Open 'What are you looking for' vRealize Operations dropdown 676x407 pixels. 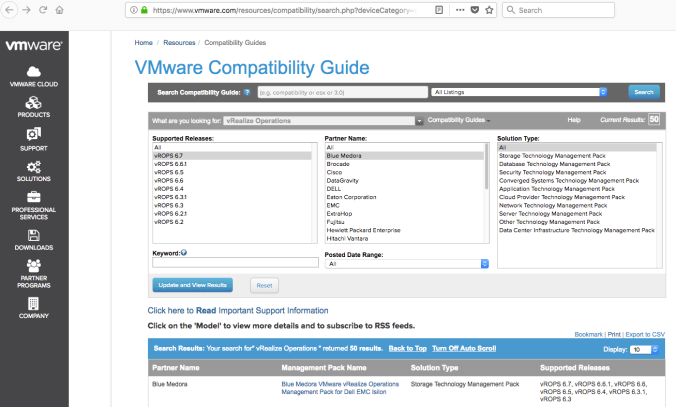click(323, 121)
